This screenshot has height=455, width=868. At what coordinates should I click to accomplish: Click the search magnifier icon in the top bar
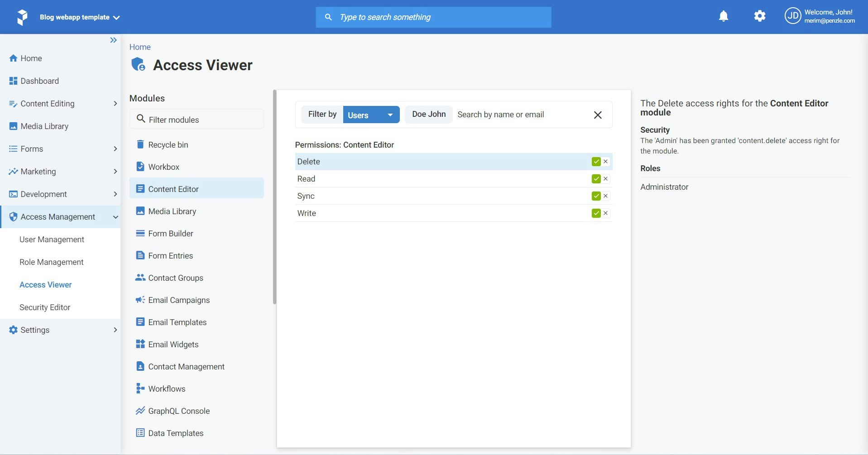(x=328, y=17)
